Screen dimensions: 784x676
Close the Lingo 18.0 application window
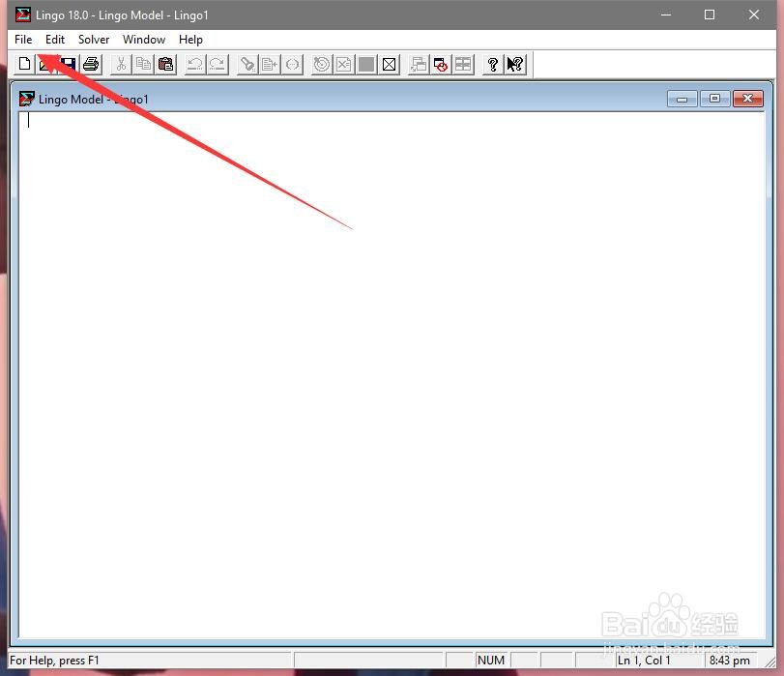pos(754,15)
